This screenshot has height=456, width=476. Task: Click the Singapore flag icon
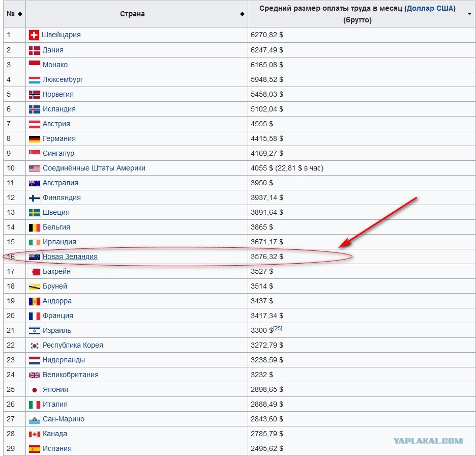point(34,153)
